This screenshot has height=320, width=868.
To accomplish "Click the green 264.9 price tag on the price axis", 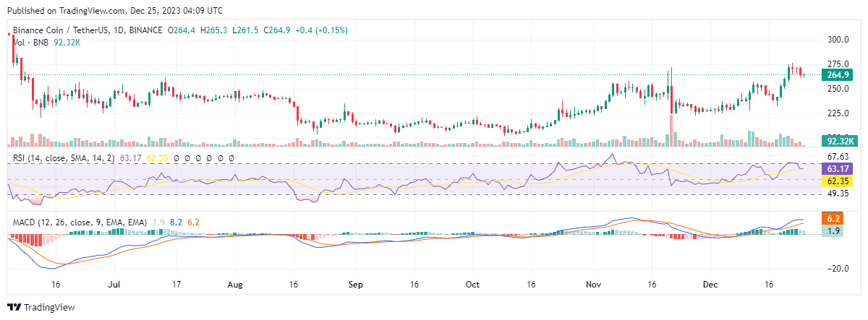I will click(836, 74).
